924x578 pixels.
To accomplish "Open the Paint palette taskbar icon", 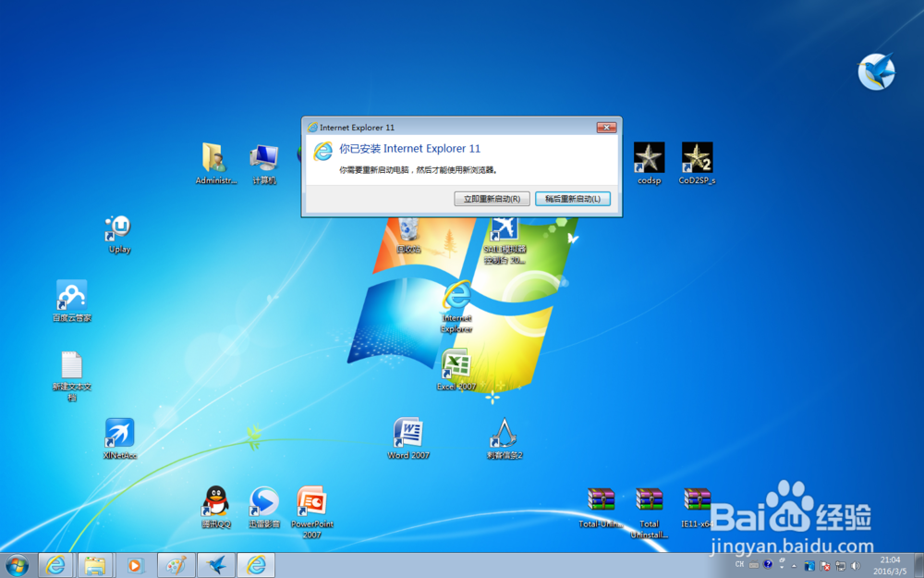I will tap(176, 566).
